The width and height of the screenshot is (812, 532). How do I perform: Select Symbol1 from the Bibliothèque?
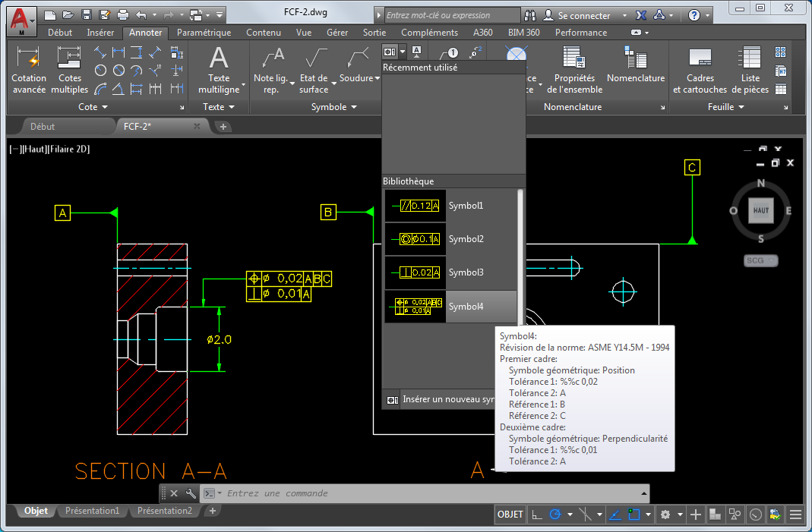click(x=450, y=206)
